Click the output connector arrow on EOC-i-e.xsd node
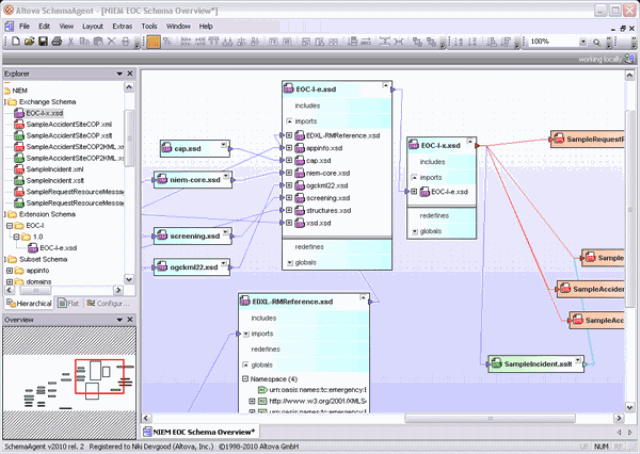Screen dimensions: 640x454 click(x=393, y=89)
